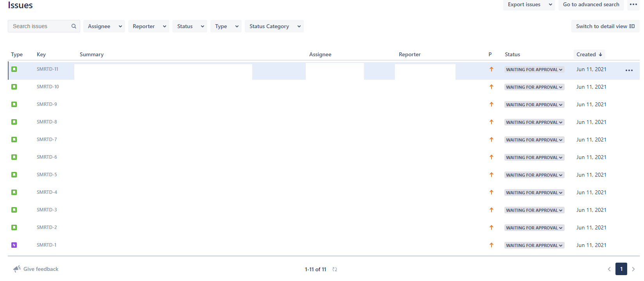Click the previous page arrow
This screenshot has width=644, height=281.
pos(609,269)
